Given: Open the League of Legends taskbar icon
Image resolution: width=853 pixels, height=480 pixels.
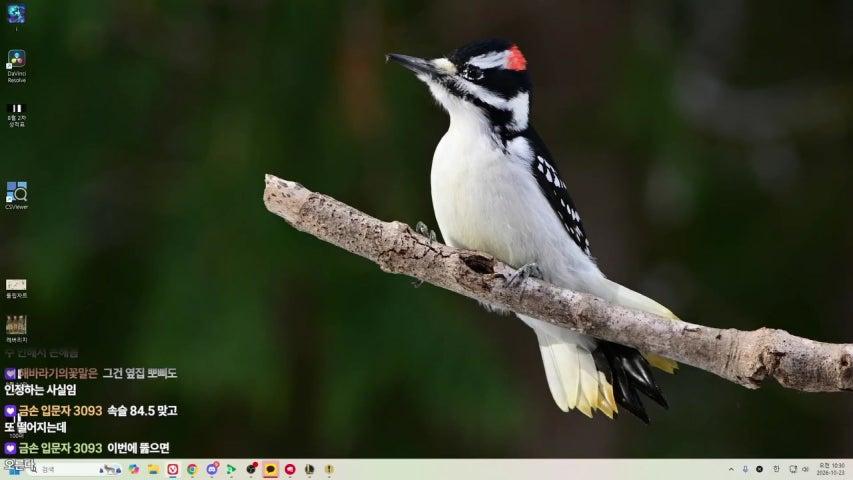Looking at the screenshot, I should [310, 469].
